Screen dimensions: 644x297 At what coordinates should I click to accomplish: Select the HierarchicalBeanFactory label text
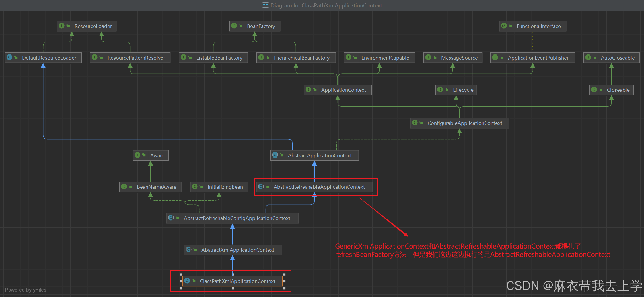(x=302, y=58)
